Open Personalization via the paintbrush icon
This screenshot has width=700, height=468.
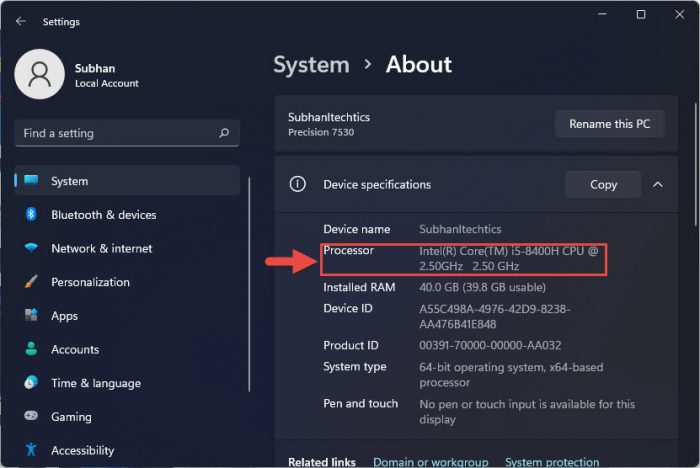point(31,282)
